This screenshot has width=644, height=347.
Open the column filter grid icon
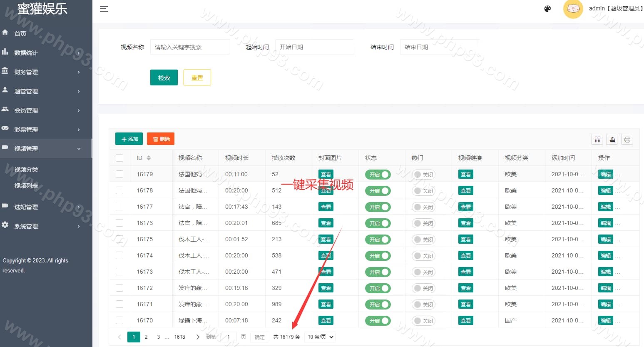pos(597,140)
